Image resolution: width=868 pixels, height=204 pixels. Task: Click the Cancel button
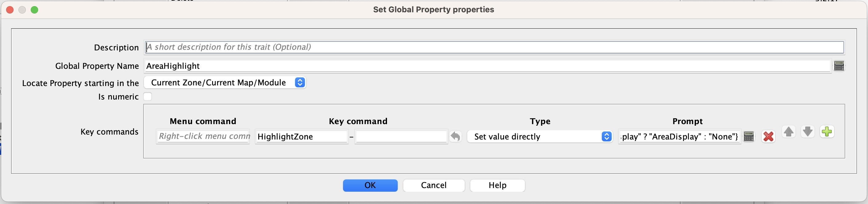(434, 186)
